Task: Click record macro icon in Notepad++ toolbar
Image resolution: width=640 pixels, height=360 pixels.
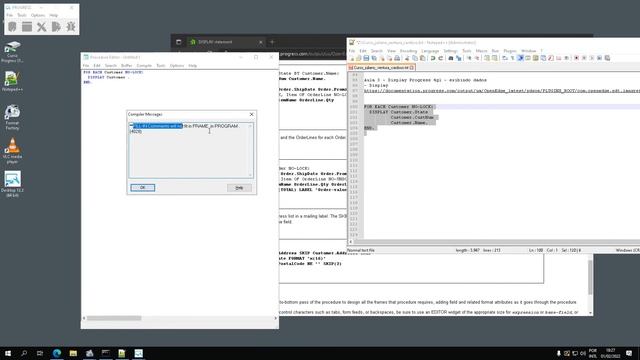Action: click(576, 58)
